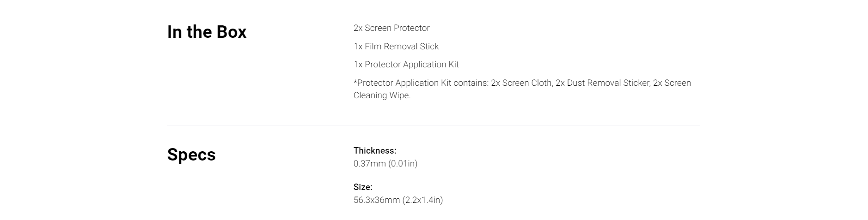
Task: Click "2x Screen Cloth" in the note
Action: click(521, 83)
